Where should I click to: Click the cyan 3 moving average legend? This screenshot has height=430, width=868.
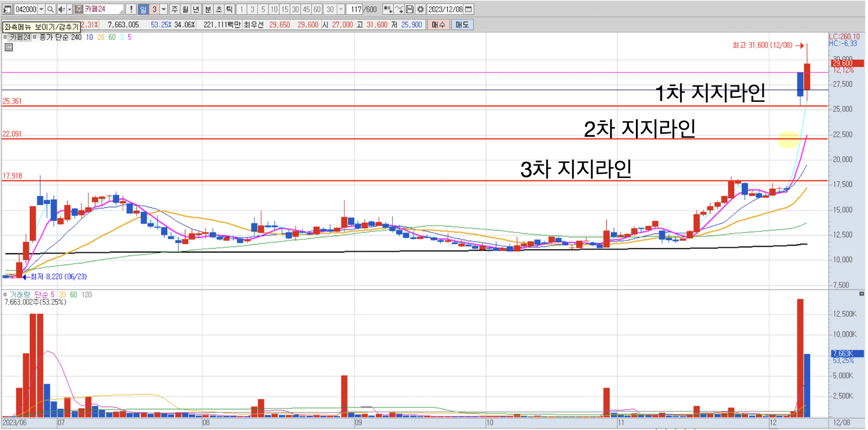(x=122, y=37)
